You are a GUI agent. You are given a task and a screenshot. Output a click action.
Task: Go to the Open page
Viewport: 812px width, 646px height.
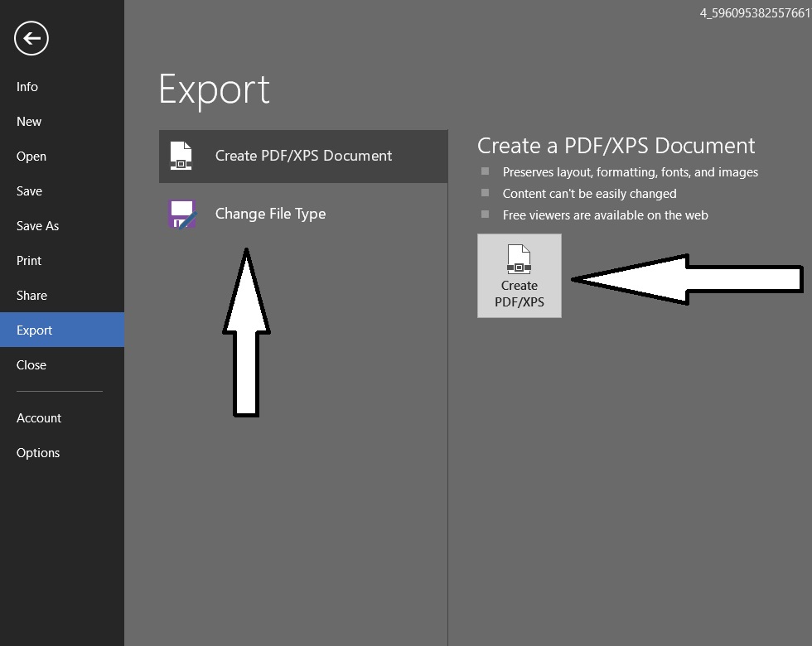click(31, 157)
